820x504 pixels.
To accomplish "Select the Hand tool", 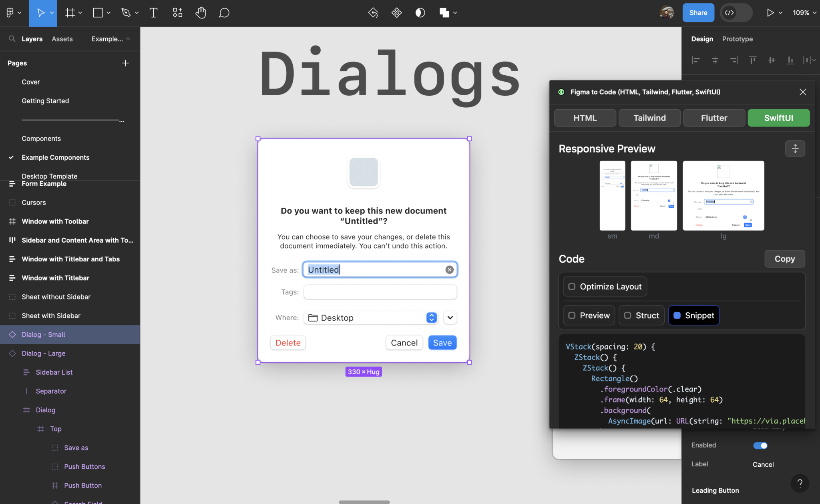I will (x=201, y=13).
